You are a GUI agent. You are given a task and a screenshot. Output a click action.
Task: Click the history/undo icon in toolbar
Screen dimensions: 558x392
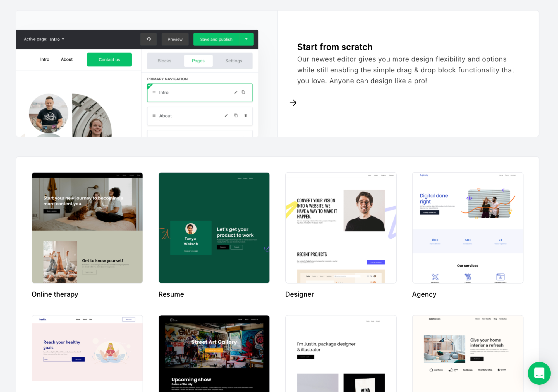[x=149, y=39]
